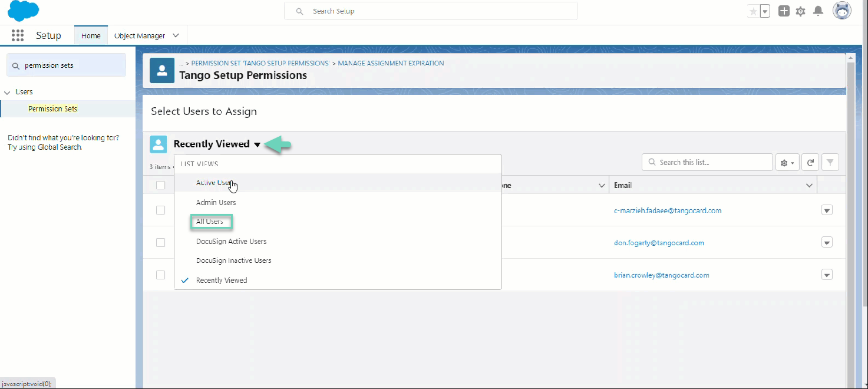This screenshot has height=389, width=868.
Task: Select the Active Users list view
Action: [338, 183]
